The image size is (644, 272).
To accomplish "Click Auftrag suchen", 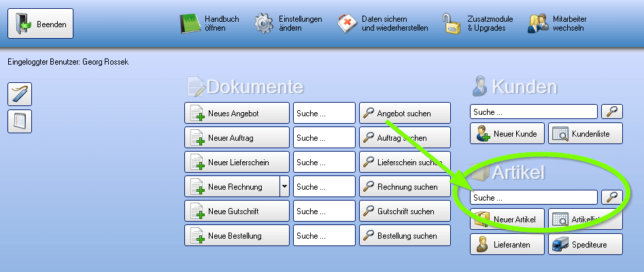I will pos(405,137).
